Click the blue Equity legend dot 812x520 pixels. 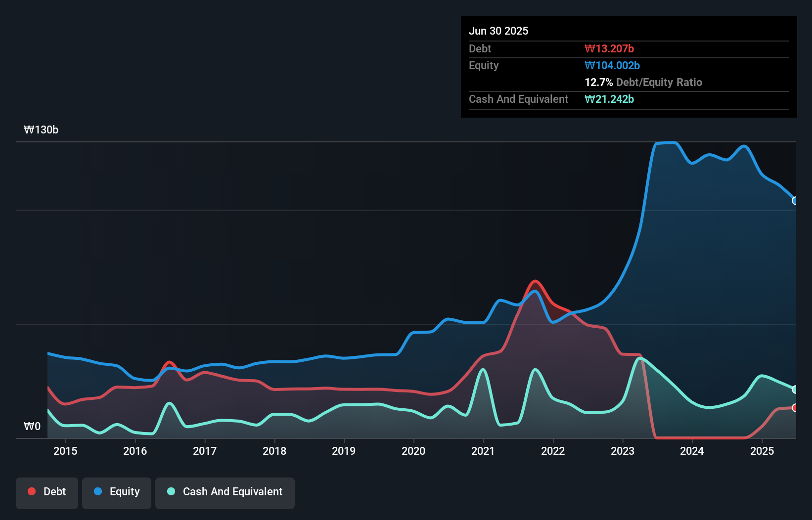click(98, 491)
